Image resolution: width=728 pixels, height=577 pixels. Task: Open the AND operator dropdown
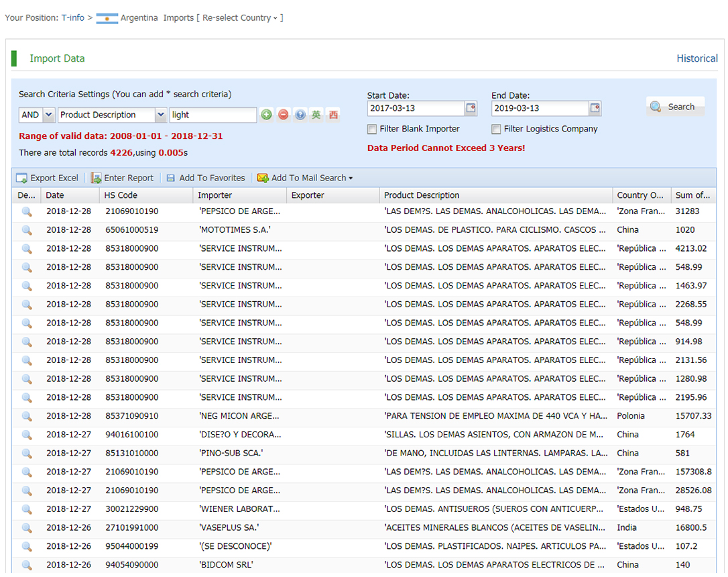pyautogui.click(x=49, y=115)
